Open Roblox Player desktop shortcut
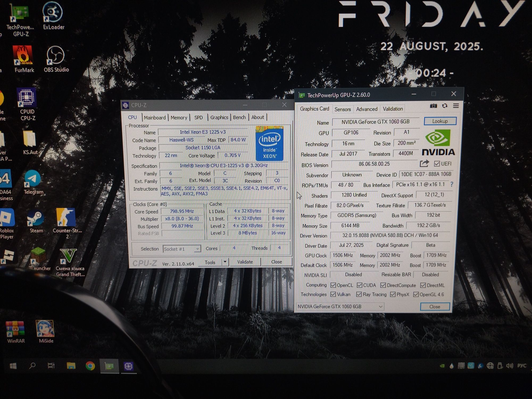532x399 pixels. tap(7, 224)
